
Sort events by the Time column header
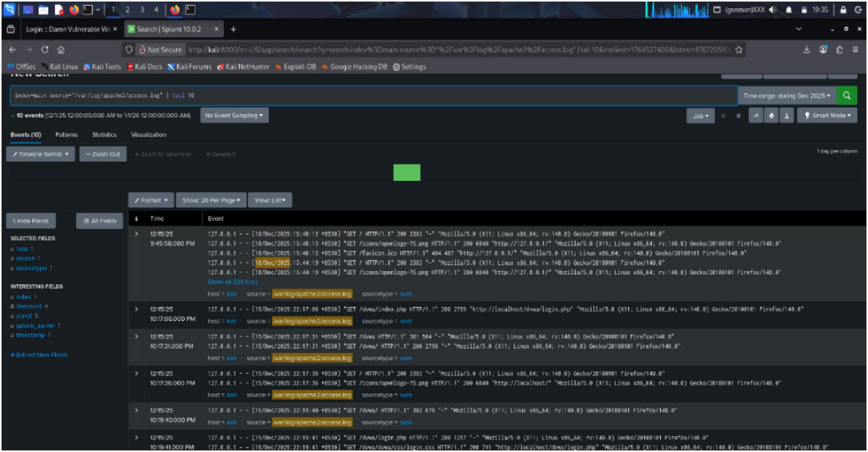coord(157,219)
